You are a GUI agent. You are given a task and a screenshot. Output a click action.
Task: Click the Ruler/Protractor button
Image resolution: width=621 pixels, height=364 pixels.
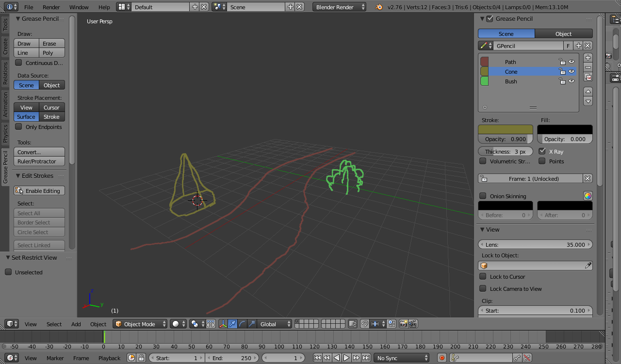pyautogui.click(x=39, y=161)
